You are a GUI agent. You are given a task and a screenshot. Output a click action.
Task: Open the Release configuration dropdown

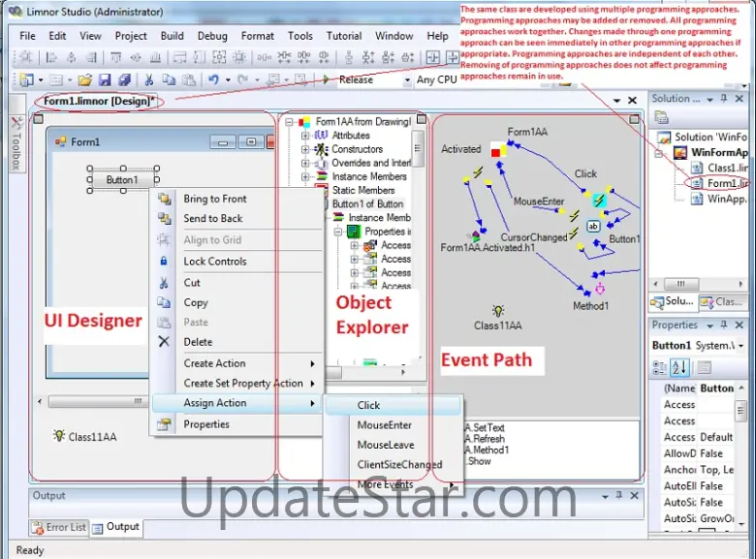click(407, 80)
